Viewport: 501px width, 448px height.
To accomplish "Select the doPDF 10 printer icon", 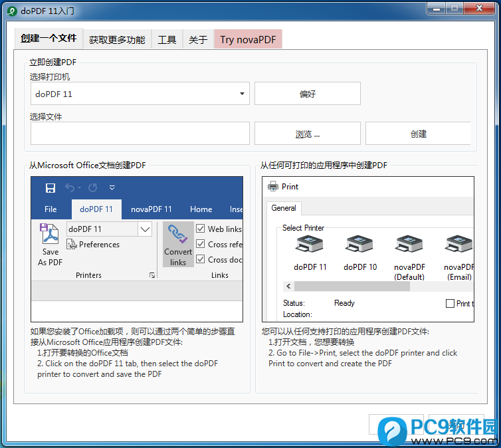I will [x=360, y=247].
